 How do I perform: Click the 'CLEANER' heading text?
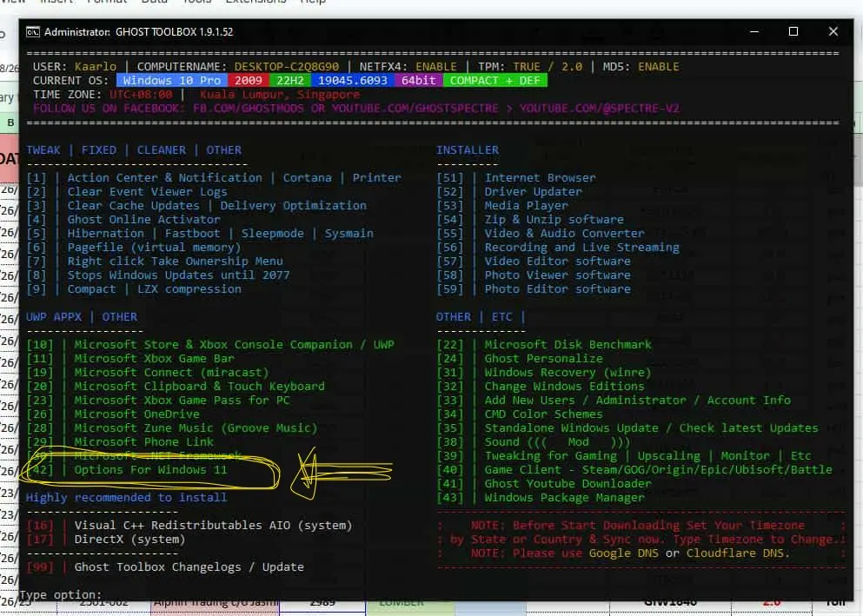162,150
